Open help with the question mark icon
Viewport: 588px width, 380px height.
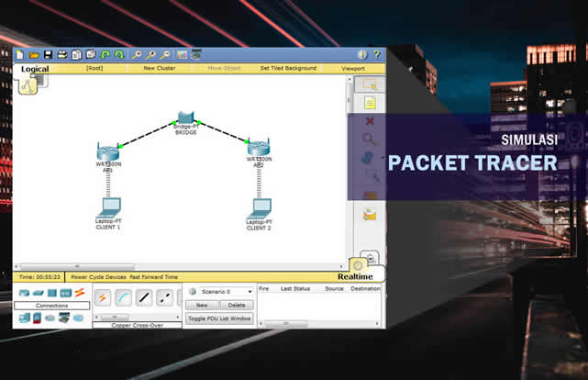pyautogui.click(x=377, y=55)
